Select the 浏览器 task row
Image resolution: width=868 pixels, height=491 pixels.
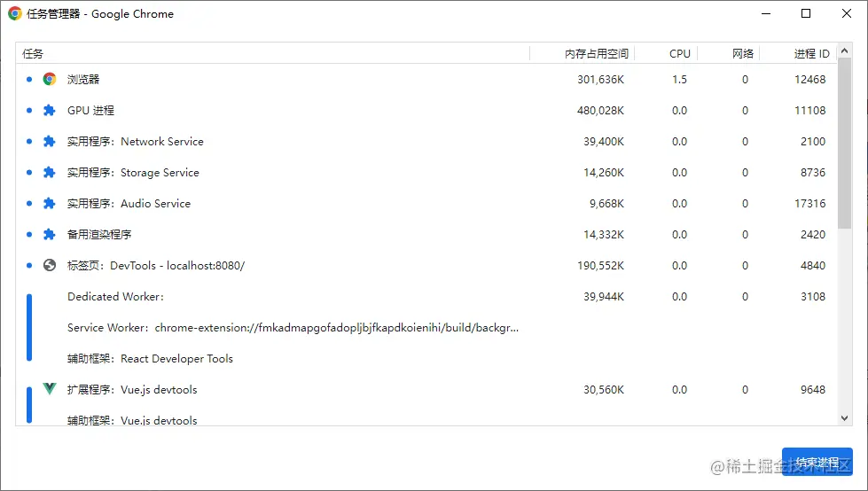point(426,79)
